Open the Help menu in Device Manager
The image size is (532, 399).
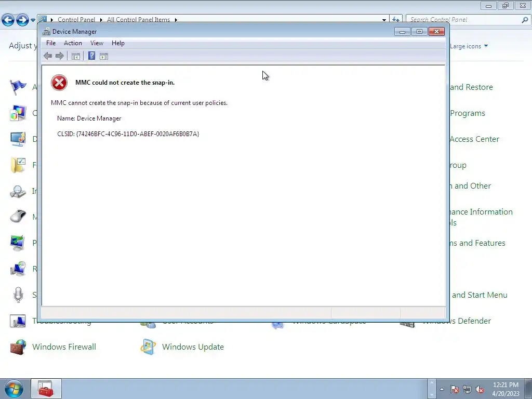[x=118, y=43]
